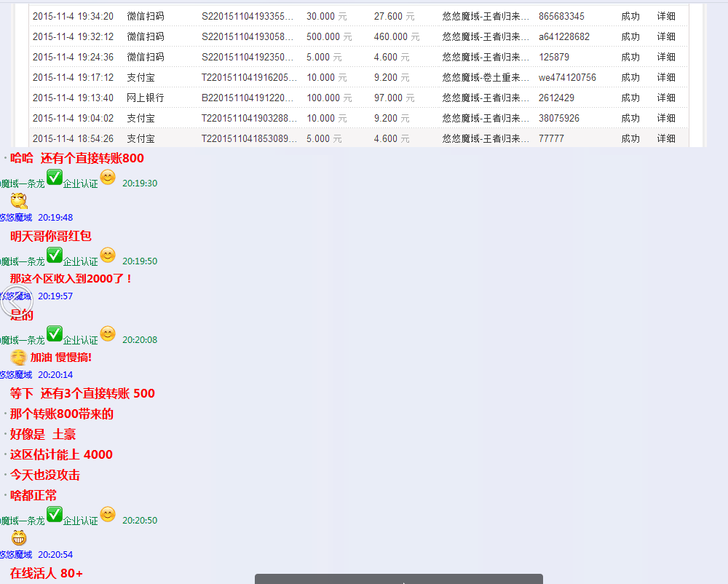Click 详细 in the we474120756 row
Image resolution: width=728 pixels, height=584 pixels.
click(666, 77)
